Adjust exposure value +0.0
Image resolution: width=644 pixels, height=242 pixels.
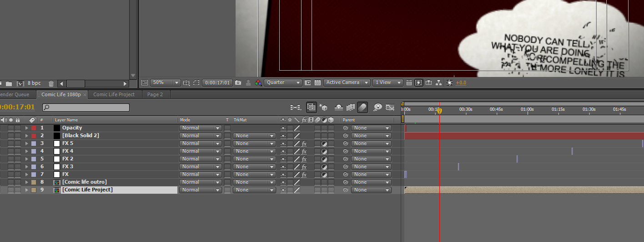(x=461, y=82)
